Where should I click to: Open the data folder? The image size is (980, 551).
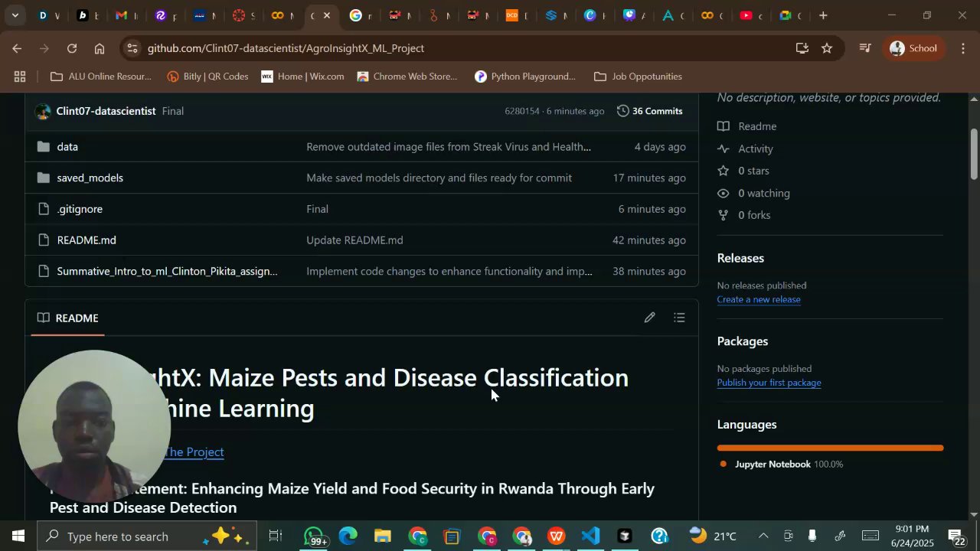click(67, 146)
